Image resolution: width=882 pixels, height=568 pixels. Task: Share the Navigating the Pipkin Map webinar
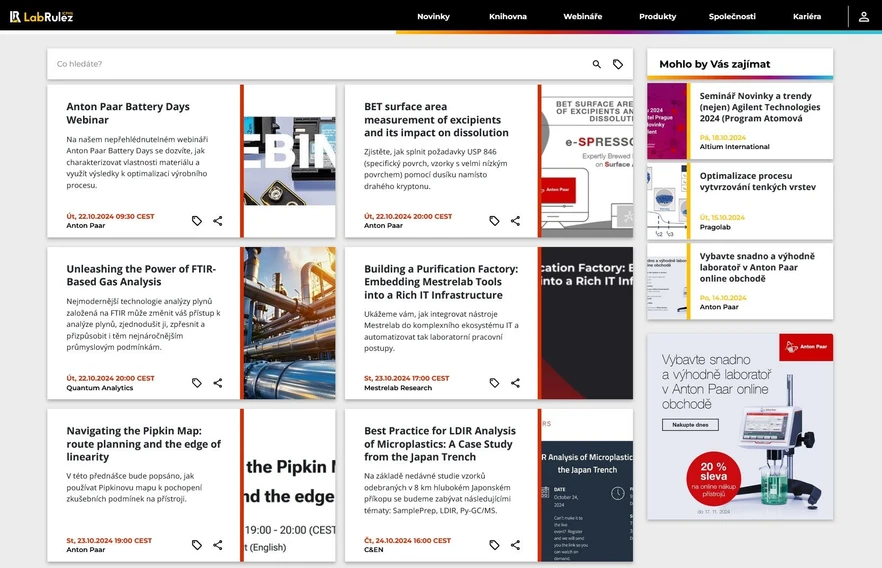click(x=218, y=545)
